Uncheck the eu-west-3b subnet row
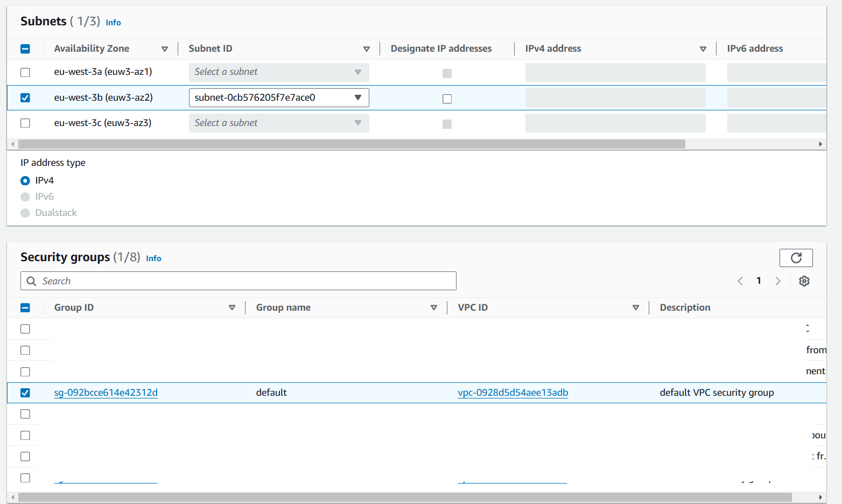842x504 pixels. [25, 97]
